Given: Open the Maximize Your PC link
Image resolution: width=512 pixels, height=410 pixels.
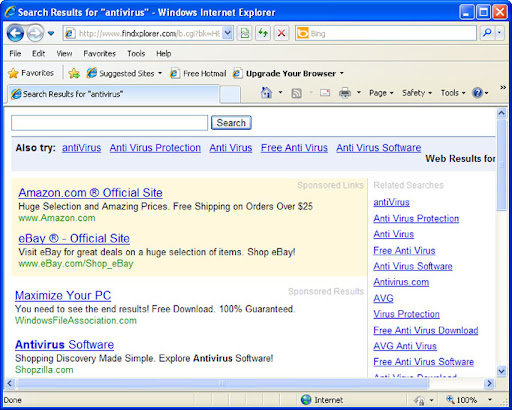Looking at the screenshot, I should [63, 295].
